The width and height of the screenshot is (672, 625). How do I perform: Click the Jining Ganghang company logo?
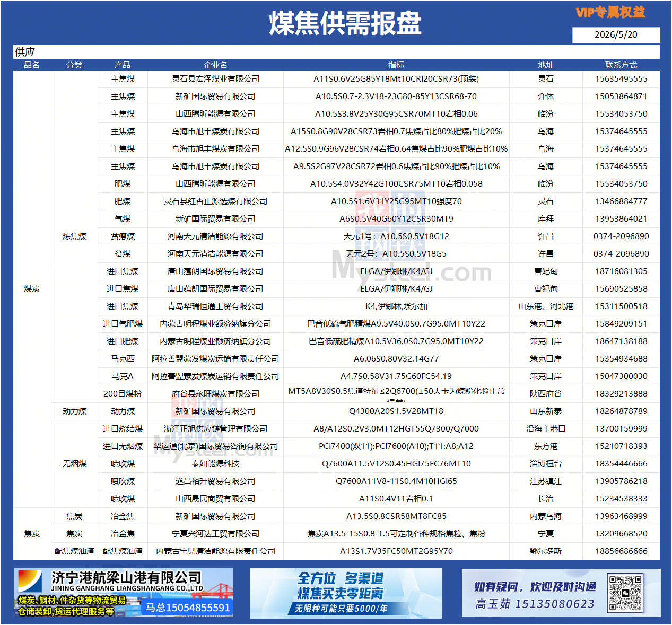[30, 582]
